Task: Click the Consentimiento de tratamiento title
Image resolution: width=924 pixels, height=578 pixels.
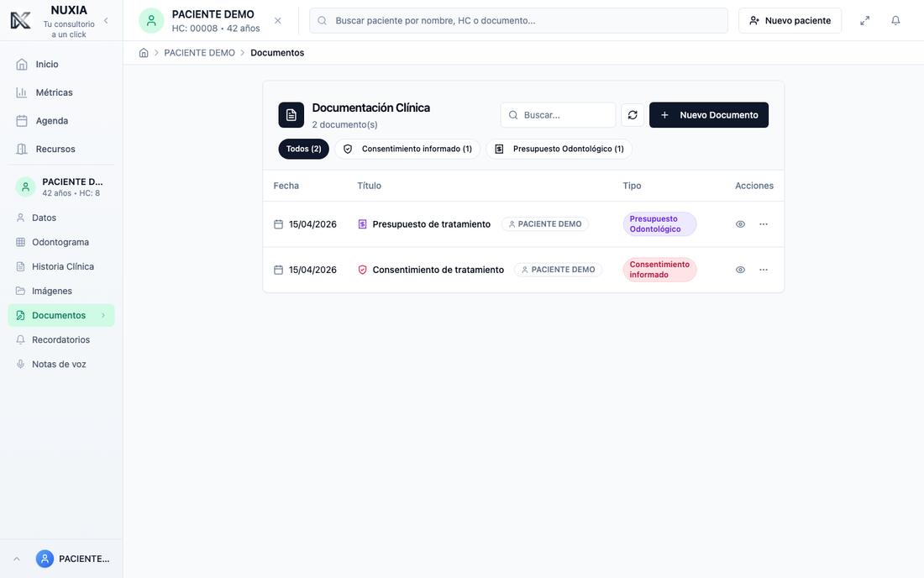Action: coord(438,270)
